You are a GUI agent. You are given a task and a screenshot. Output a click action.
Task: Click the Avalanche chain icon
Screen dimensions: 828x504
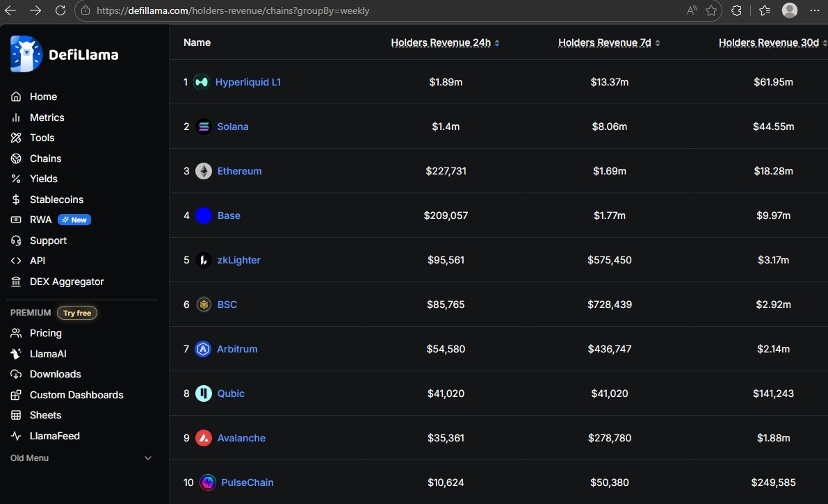coord(203,438)
